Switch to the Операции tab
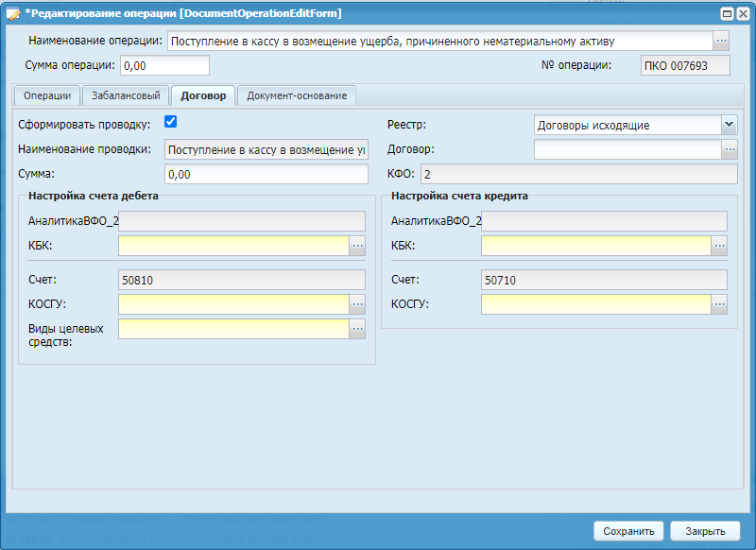The width and height of the screenshot is (756, 550). point(46,95)
